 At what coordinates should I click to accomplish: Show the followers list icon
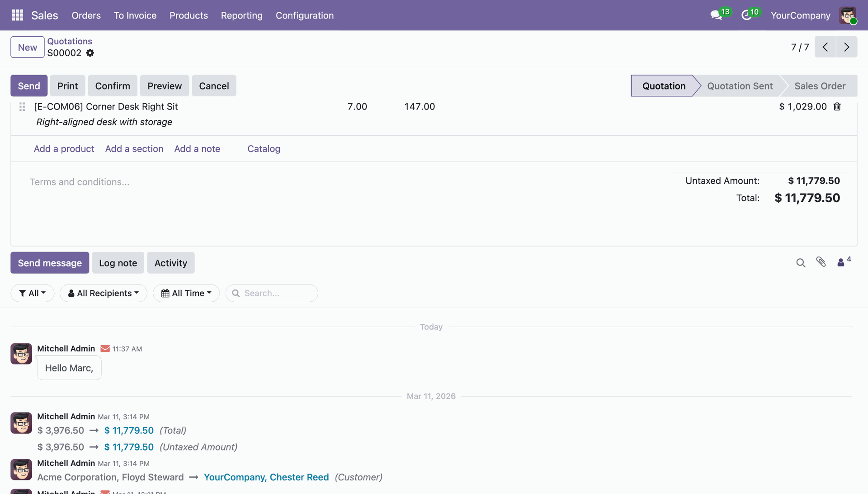tap(841, 262)
